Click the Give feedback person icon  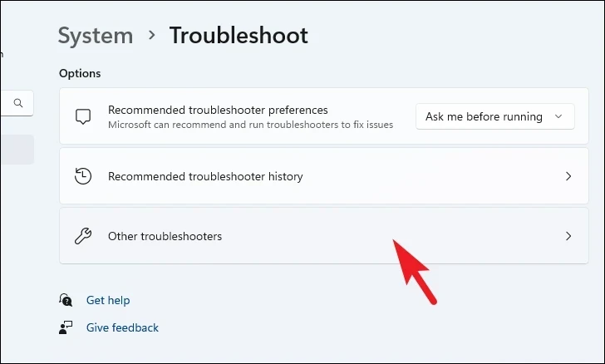[66, 327]
